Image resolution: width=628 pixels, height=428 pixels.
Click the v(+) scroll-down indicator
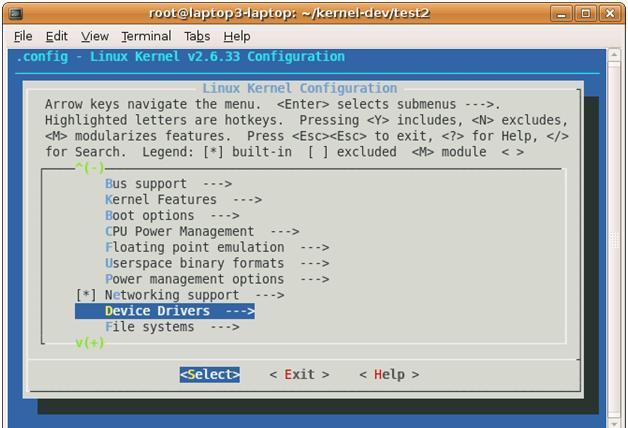pyautogui.click(x=89, y=343)
